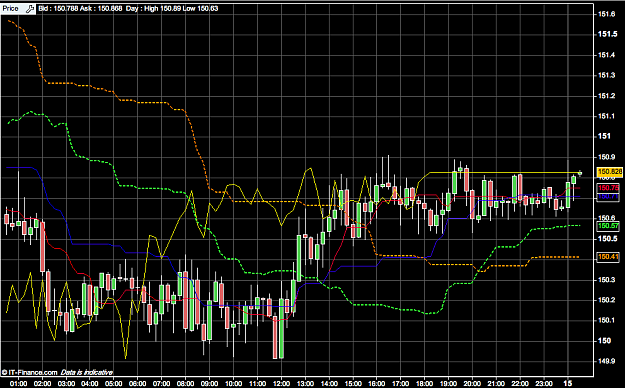The height and width of the screenshot is (388, 625).
Task: Click the 19:00 time axis label
Action: [x=448, y=384]
